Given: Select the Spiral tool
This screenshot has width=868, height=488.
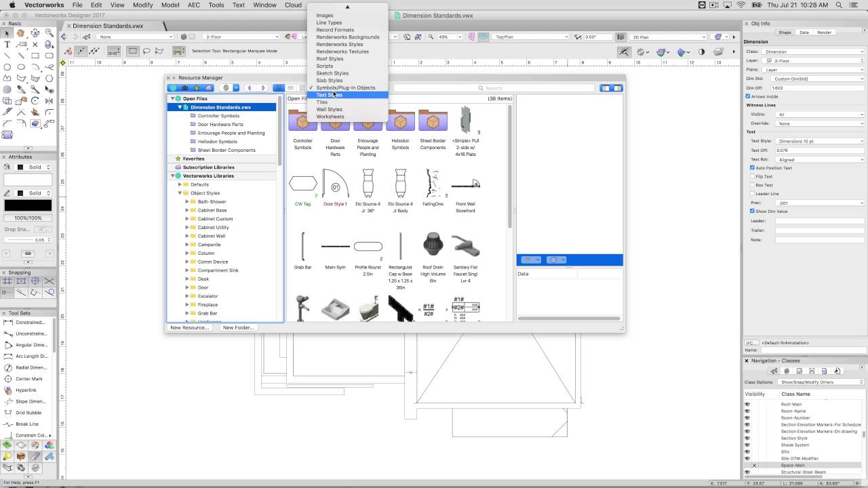Looking at the screenshot, I should [7, 89].
